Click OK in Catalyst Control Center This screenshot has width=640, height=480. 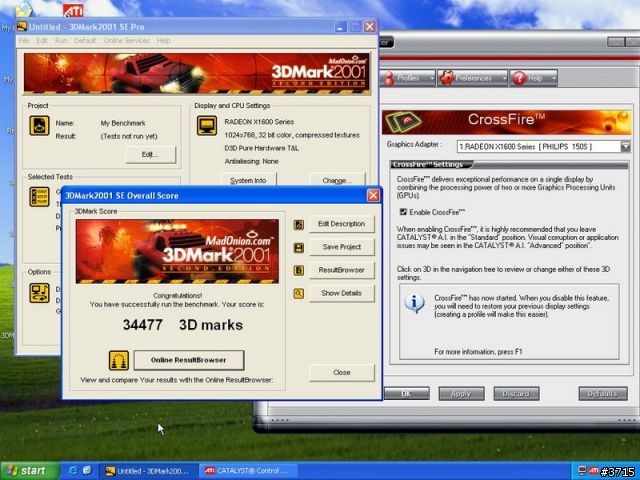pyautogui.click(x=406, y=394)
